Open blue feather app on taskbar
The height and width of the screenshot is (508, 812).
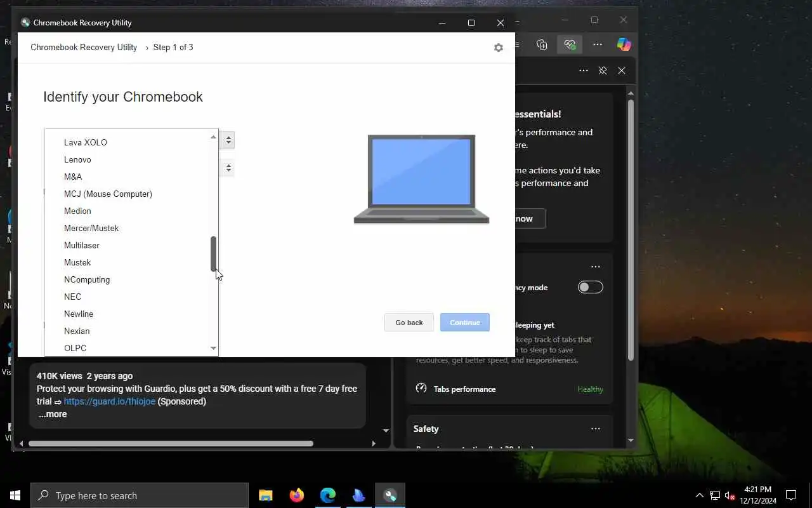pyautogui.click(x=358, y=495)
